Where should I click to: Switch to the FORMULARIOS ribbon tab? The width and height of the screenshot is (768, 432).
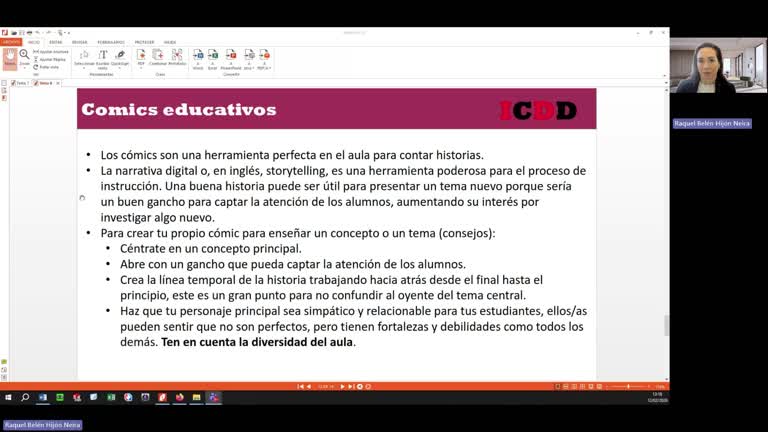(x=111, y=42)
